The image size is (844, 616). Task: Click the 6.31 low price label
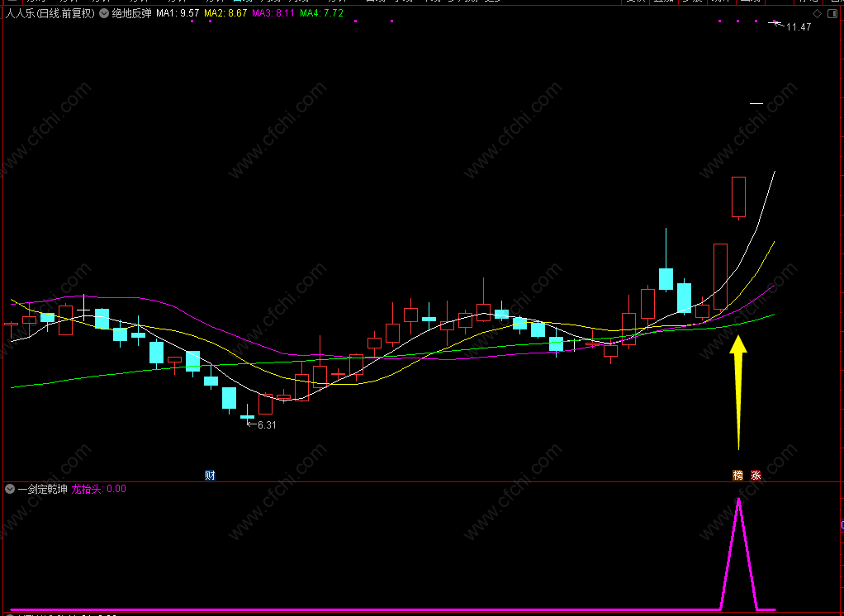[x=267, y=425]
